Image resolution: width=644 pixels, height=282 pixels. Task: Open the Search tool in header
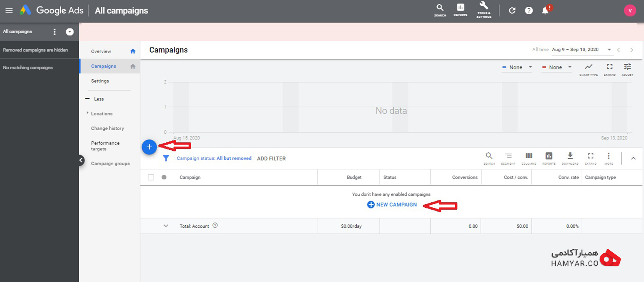click(440, 10)
